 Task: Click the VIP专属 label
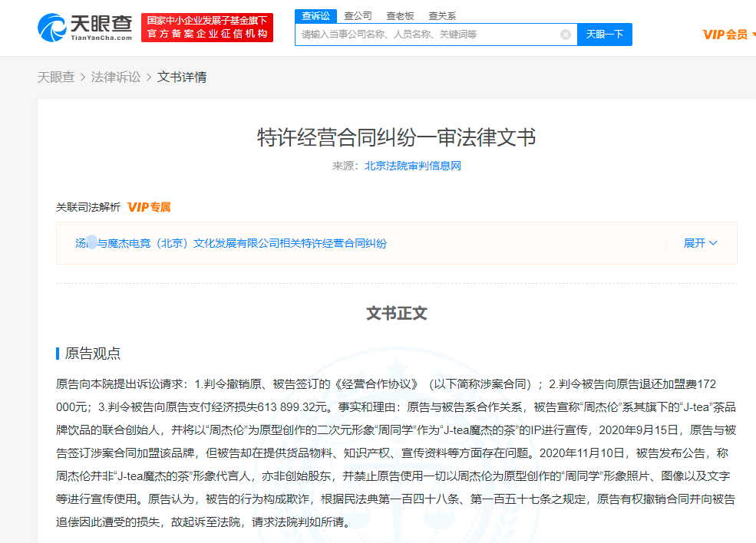click(x=149, y=207)
